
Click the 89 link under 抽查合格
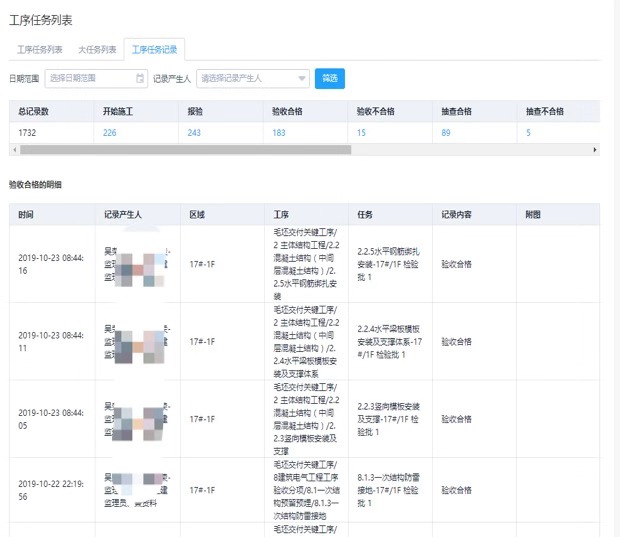click(x=446, y=132)
